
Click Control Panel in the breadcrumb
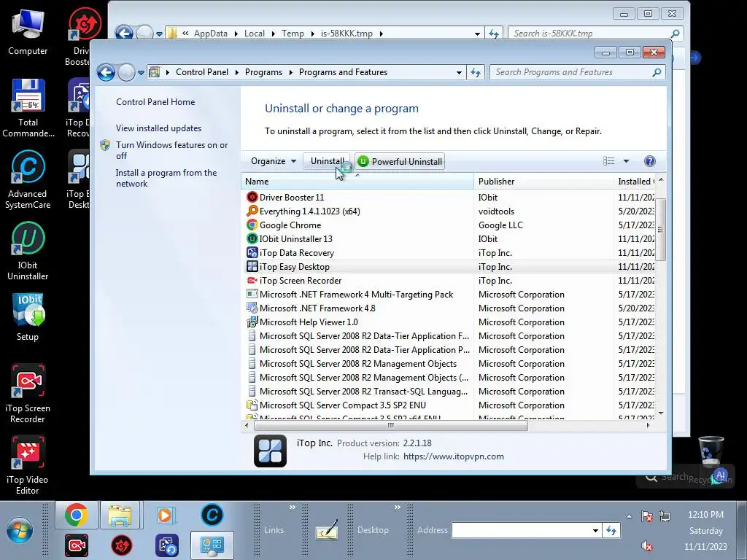pos(202,72)
